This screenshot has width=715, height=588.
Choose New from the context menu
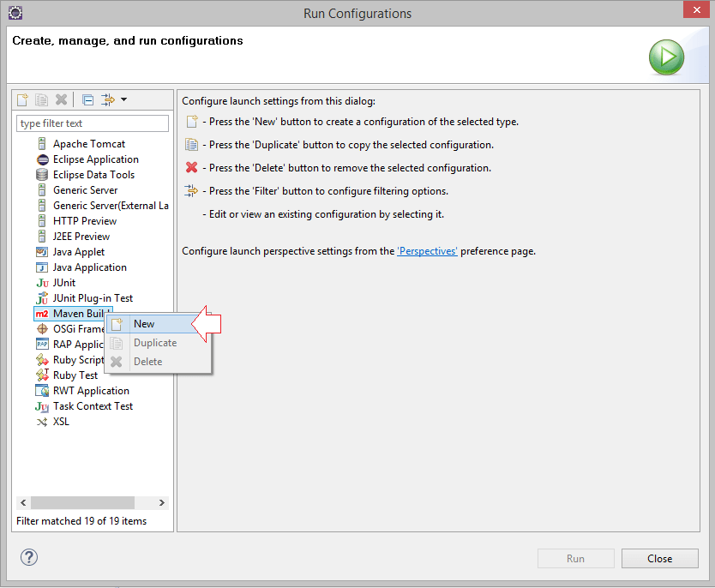142,323
